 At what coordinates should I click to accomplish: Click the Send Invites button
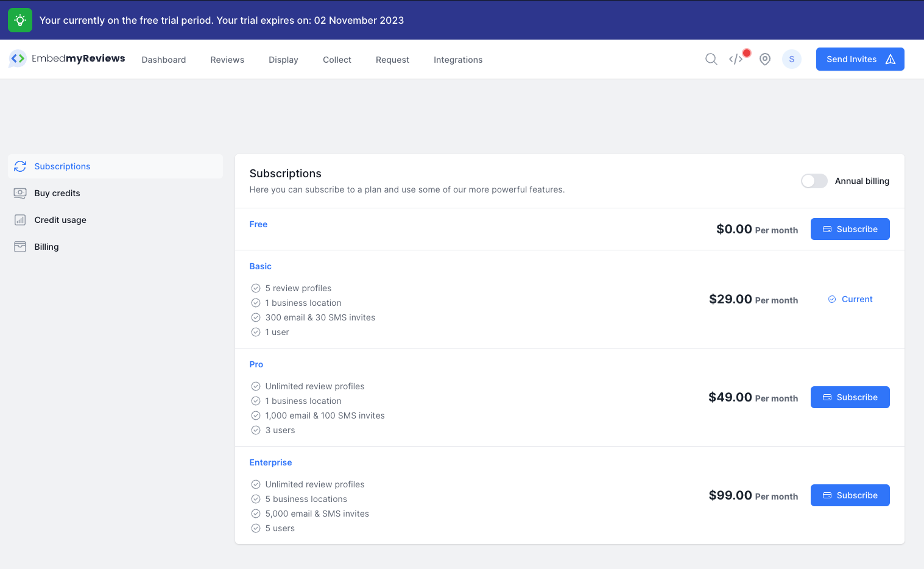point(859,59)
